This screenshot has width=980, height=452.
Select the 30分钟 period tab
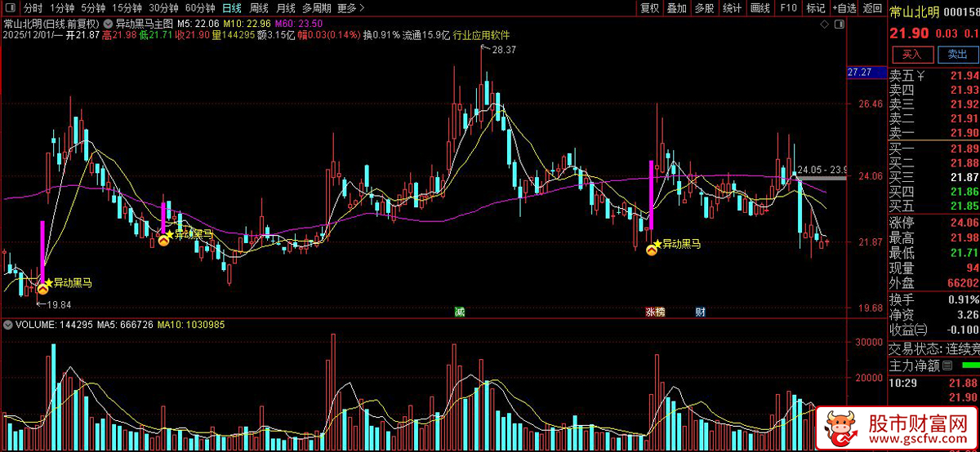click(163, 8)
